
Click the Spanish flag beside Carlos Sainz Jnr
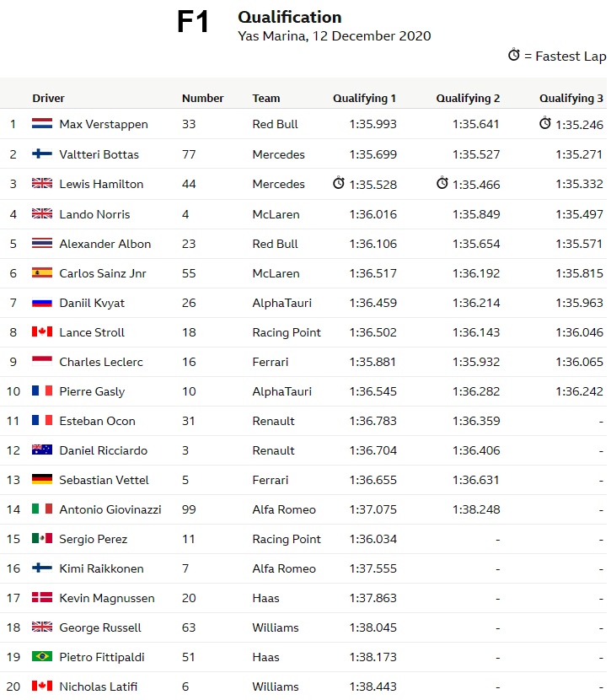tap(42, 273)
